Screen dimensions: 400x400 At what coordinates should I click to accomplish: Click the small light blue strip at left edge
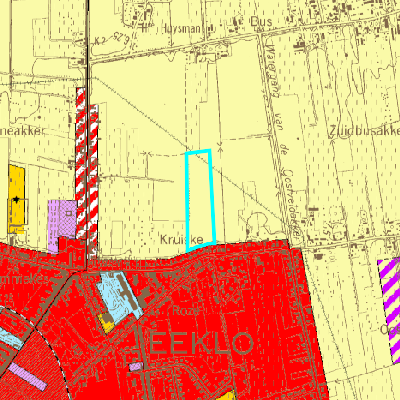point(10,337)
